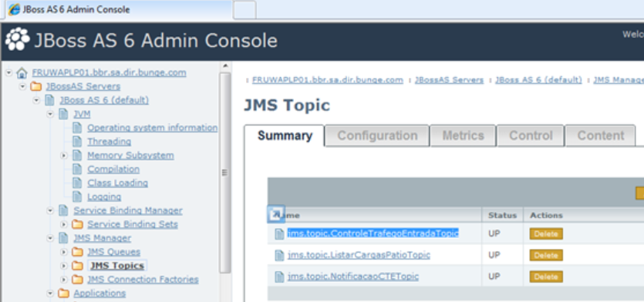
Task: Click page icon beside JMS Manager
Action: [x=63, y=238]
